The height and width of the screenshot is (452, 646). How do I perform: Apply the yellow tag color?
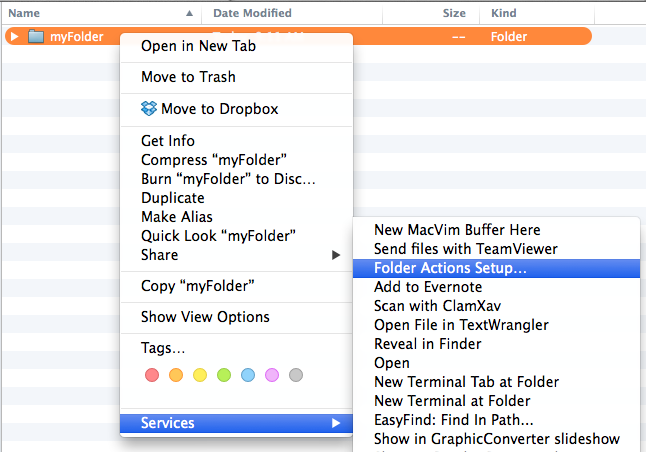pos(200,375)
